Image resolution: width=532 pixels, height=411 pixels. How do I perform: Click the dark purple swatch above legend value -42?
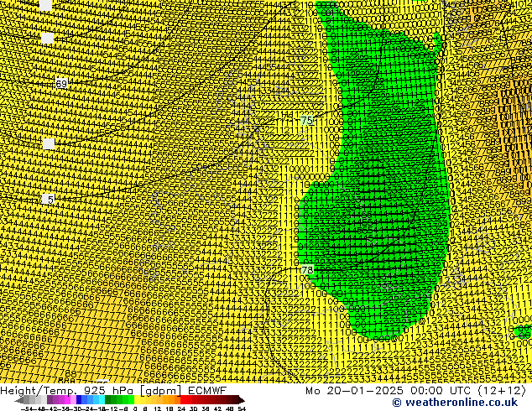[50, 400]
